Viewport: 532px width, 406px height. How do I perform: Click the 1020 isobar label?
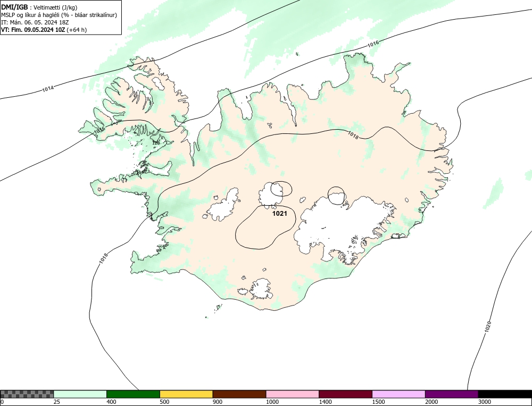click(x=488, y=326)
